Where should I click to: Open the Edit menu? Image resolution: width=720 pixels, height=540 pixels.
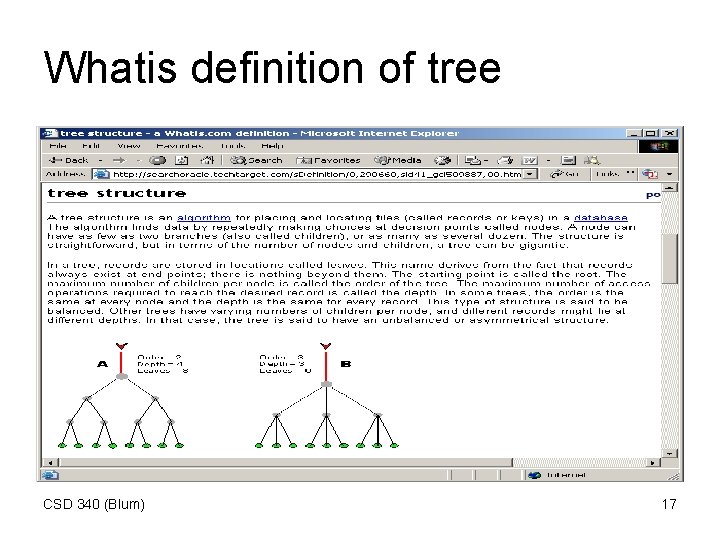[x=91, y=146]
